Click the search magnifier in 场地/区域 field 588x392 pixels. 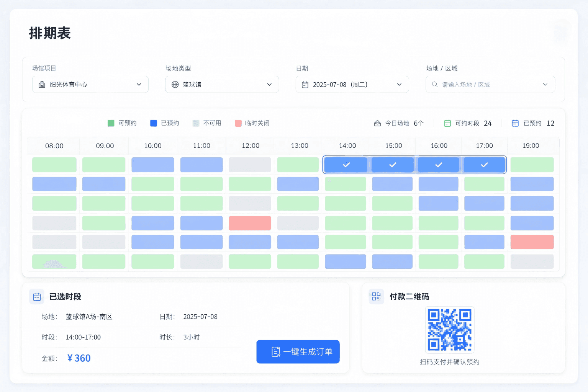(435, 85)
